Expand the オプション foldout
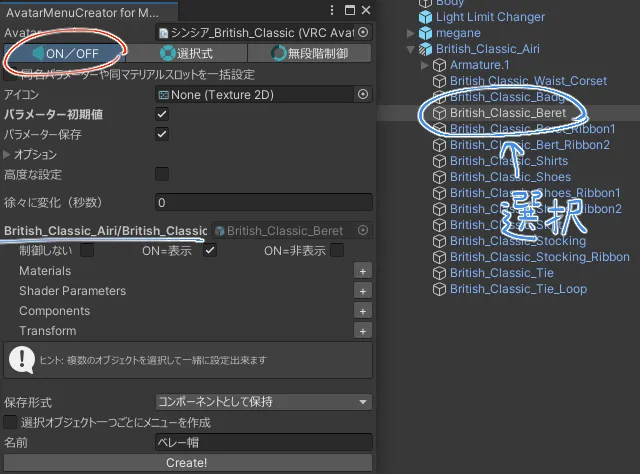Viewport: 640px width, 474px height. pos(8,155)
